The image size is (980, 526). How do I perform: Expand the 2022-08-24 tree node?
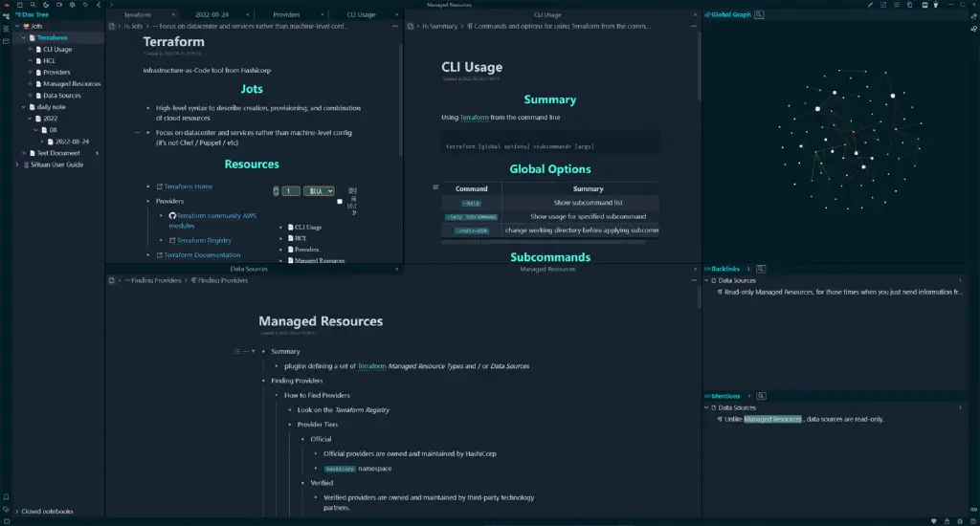click(42, 142)
